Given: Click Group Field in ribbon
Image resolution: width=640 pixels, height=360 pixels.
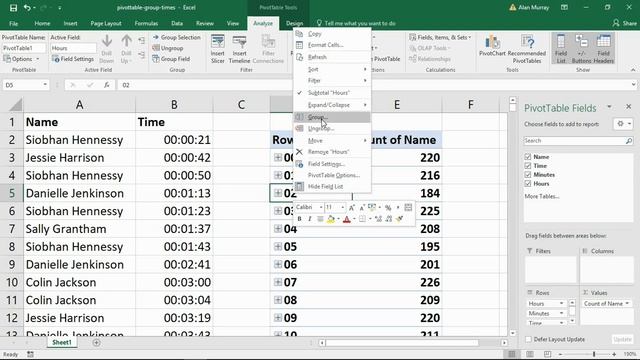Looking at the screenshot, I should 171,59.
